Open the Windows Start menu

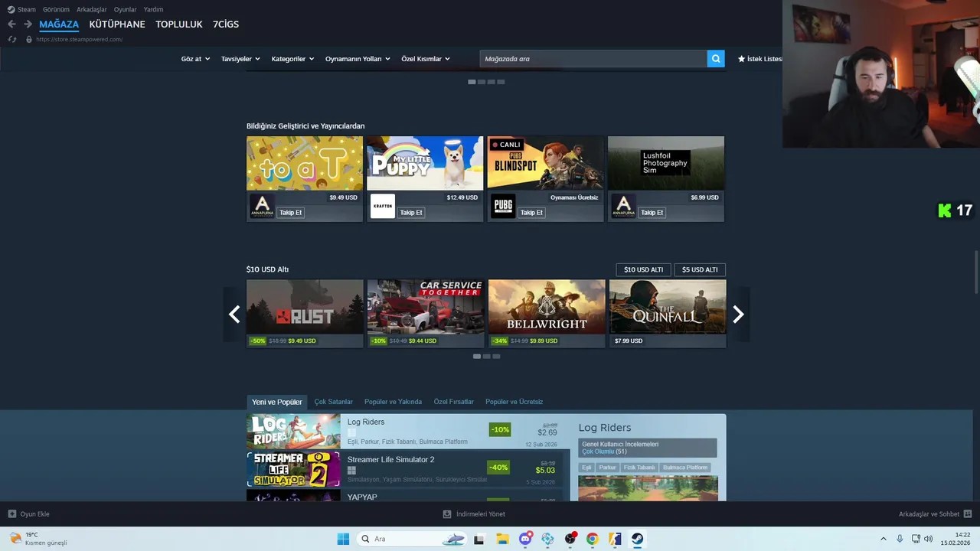click(x=343, y=539)
